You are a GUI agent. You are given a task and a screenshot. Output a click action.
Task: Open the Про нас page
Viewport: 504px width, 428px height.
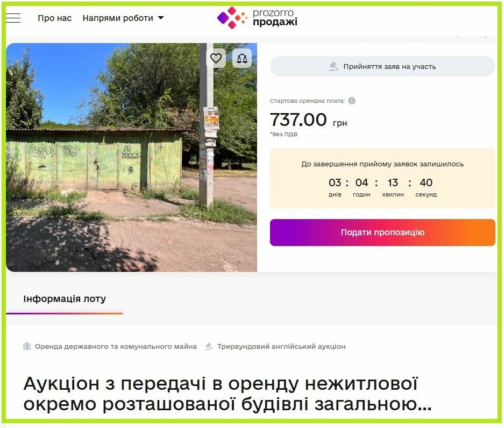55,18
